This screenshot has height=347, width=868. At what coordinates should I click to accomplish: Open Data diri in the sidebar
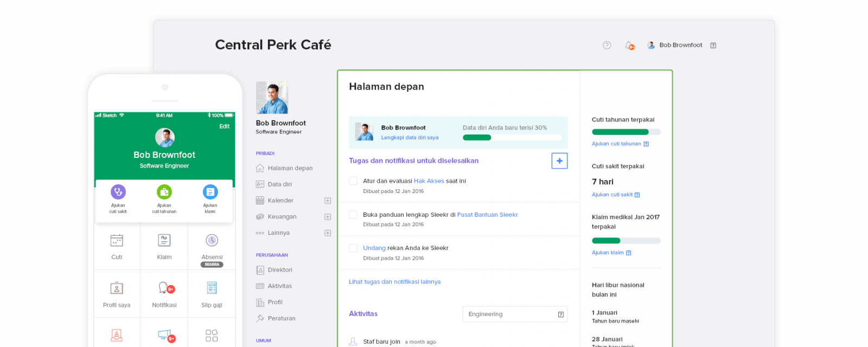click(x=274, y=184)
